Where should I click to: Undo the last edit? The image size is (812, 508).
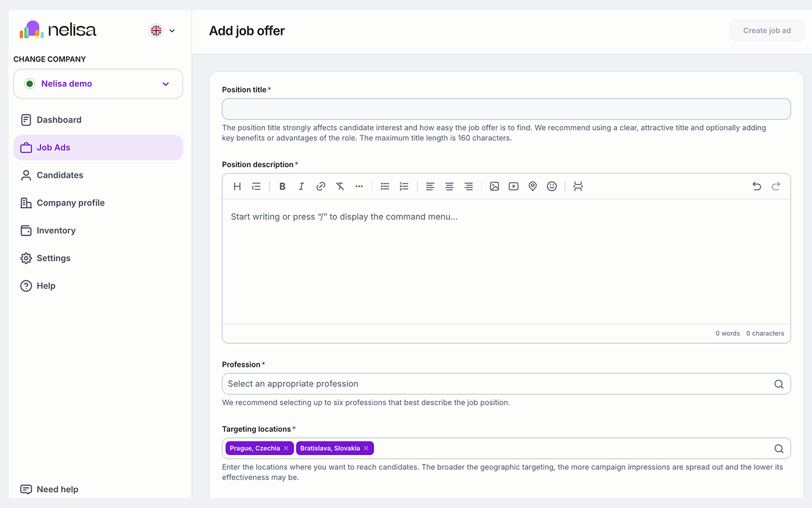click(x=757, y=186)
